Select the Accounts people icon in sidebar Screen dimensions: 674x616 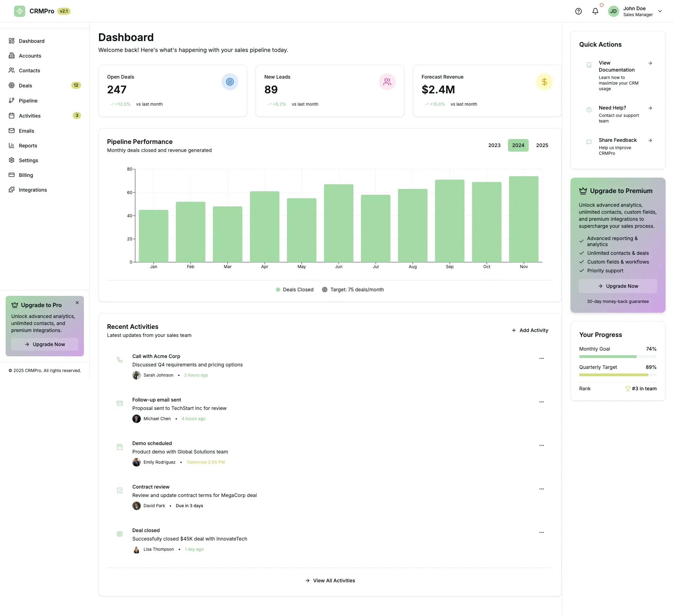[x=12, y=55]
